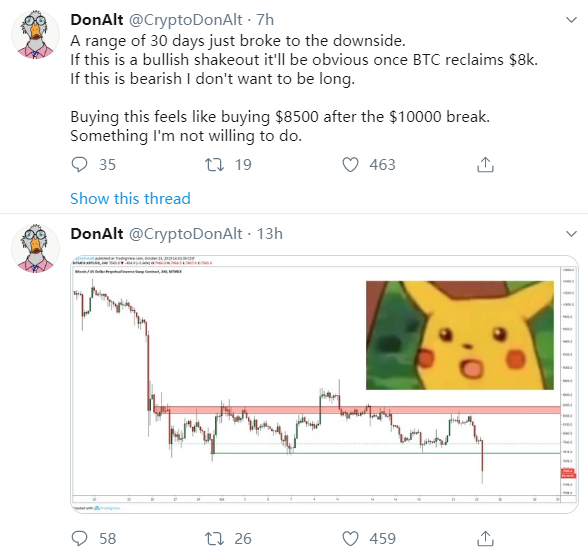Open the Bitcoin chart image attachment

click(324, 384)
